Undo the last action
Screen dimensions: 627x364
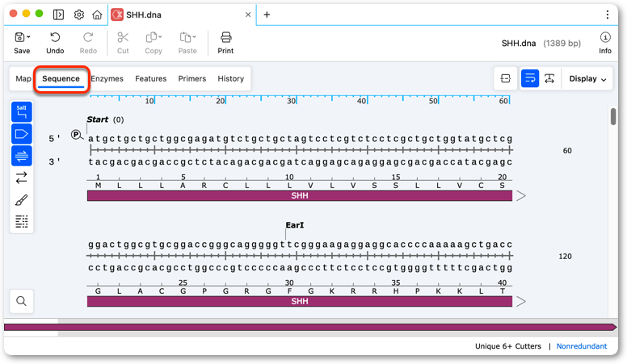point(55,43)
